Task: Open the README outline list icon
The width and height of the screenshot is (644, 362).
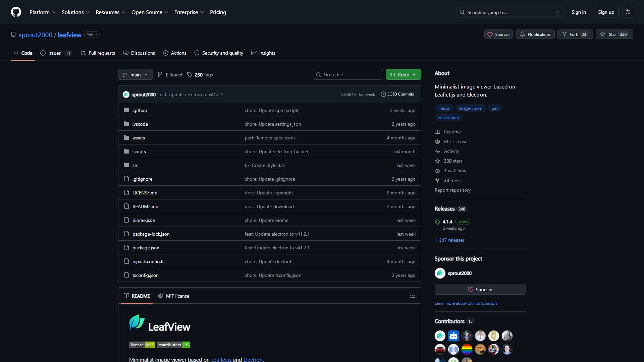Action: tap(413, 296)
